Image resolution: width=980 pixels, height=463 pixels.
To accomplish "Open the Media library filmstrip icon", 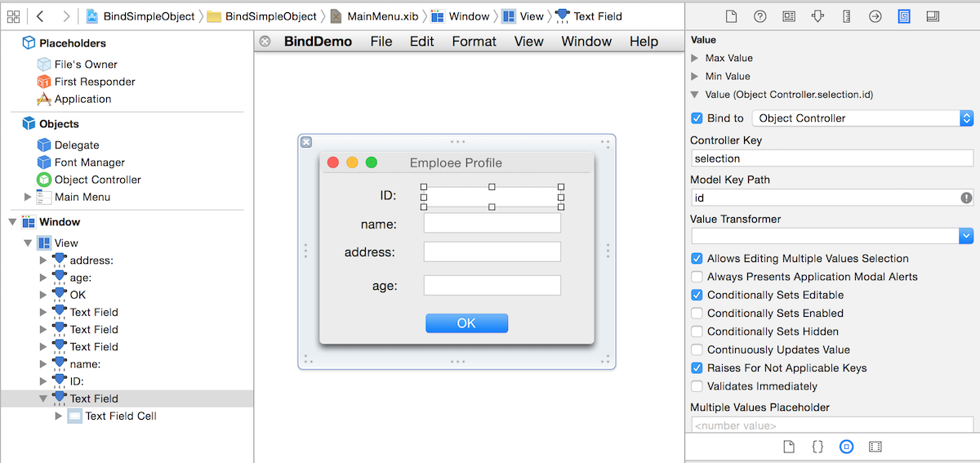I will click(x=875, y=447).
